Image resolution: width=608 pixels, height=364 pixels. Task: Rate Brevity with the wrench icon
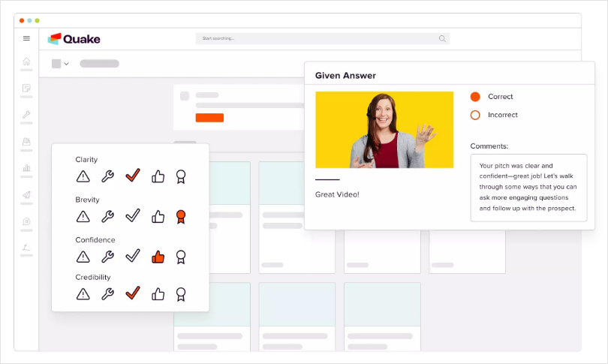[107, 216]
